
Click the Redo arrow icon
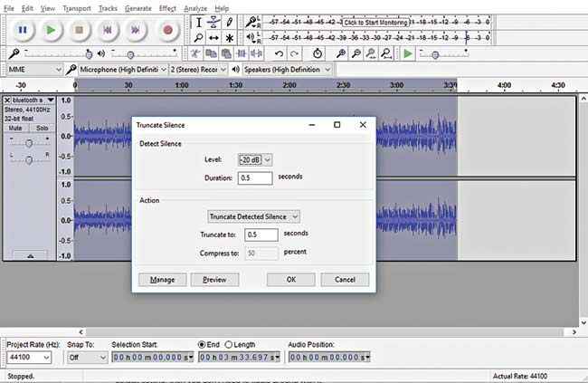pyautogui.click(x=294, y=53)
